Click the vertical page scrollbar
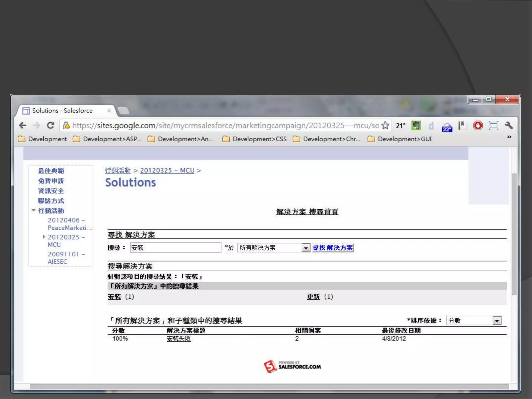Viewport: 532px width, 399px height. [514, 234]
